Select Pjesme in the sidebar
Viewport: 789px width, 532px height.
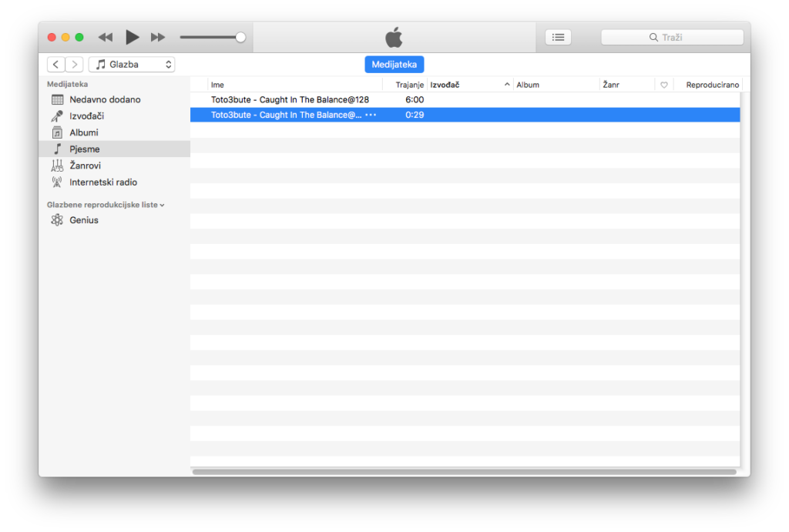click(x=84, y=149)
